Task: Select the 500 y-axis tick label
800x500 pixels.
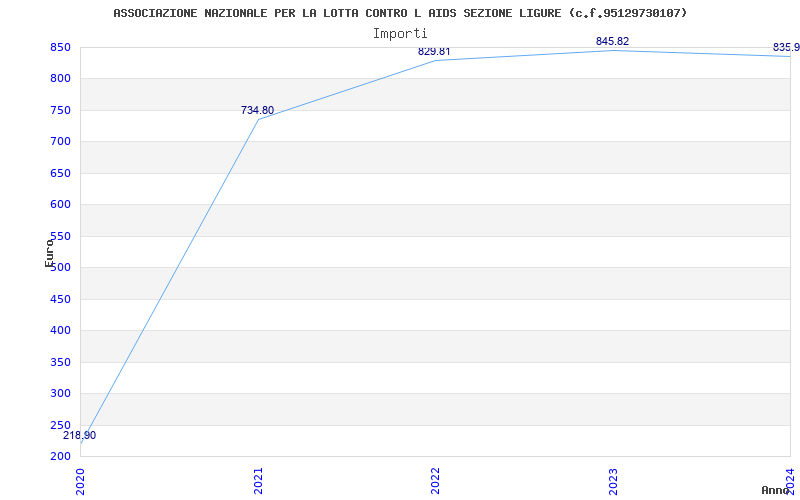Action: pos(60,267)
